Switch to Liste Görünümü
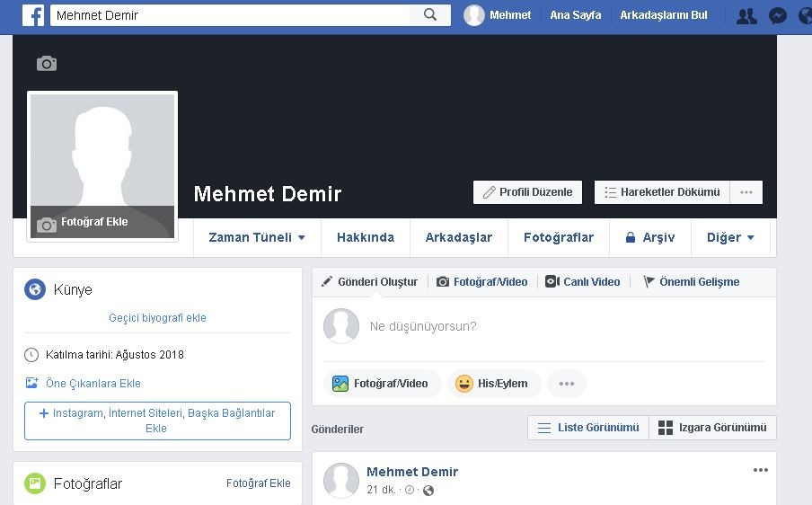812x505 pixels. pos(588,428)
